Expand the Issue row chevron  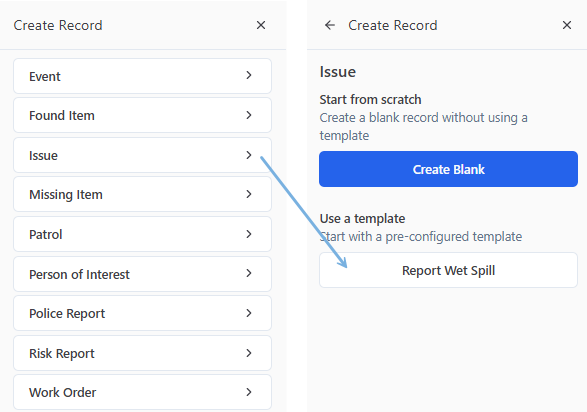[x=249, y=155]
